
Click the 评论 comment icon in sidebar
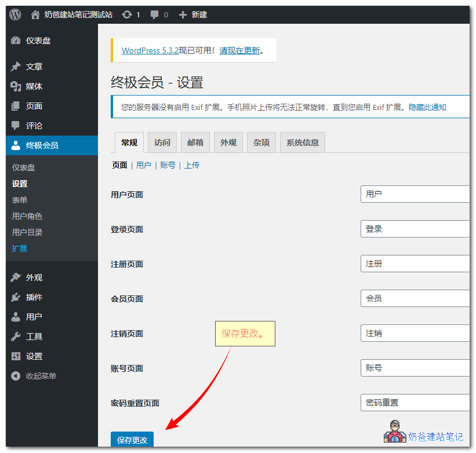(x=16, y=126)
